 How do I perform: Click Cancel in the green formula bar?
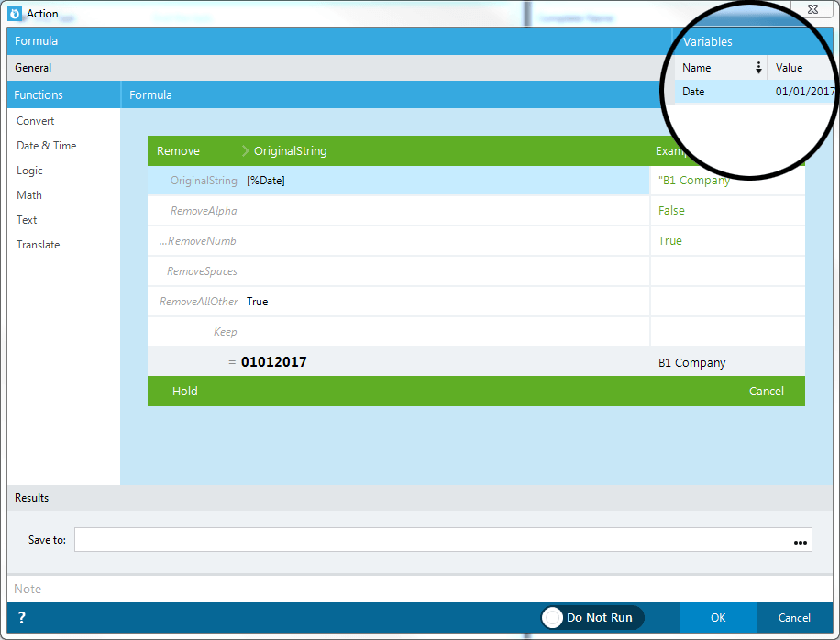[766, 391]
